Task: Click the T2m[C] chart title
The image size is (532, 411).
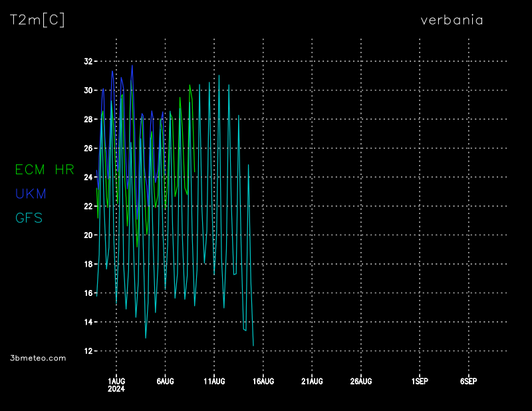Action: 37,21
